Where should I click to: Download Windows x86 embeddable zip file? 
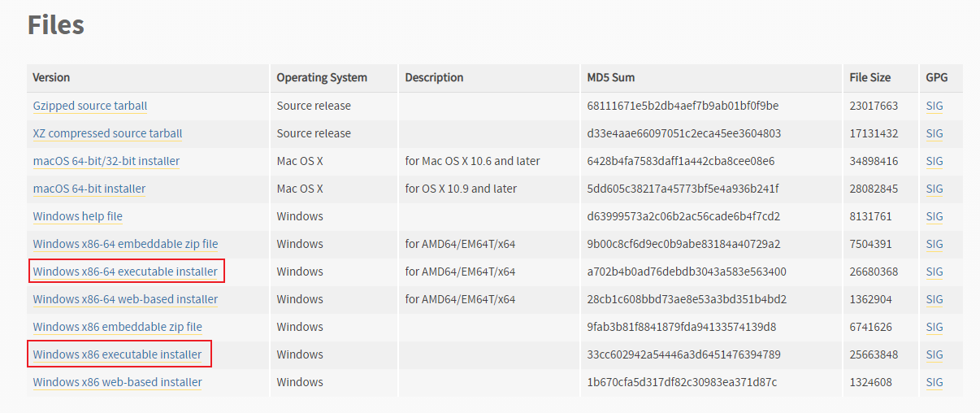tap(118, 327)
